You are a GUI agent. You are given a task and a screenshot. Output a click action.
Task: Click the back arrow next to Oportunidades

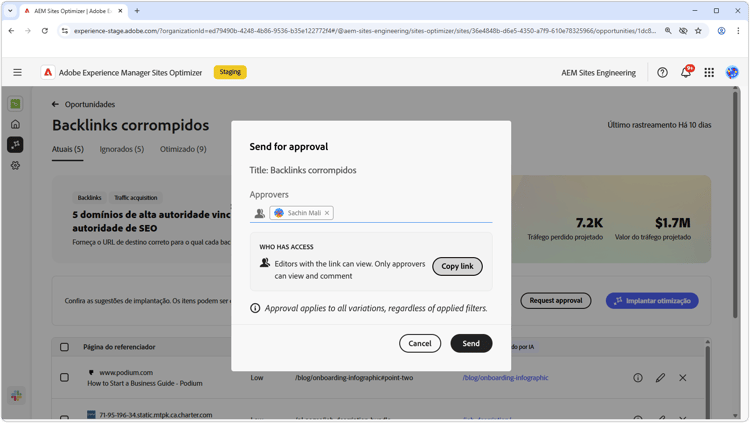(55, 104)
